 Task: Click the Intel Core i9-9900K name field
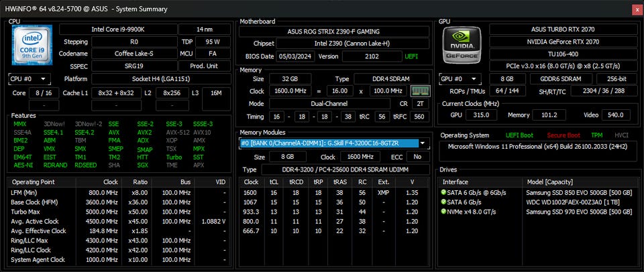[x=125, y=29]
